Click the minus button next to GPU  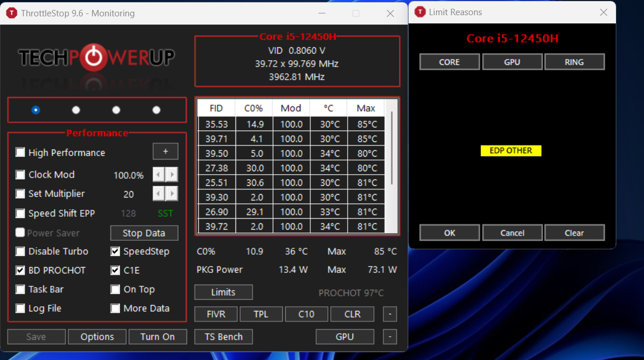click(x=390, y=337)
